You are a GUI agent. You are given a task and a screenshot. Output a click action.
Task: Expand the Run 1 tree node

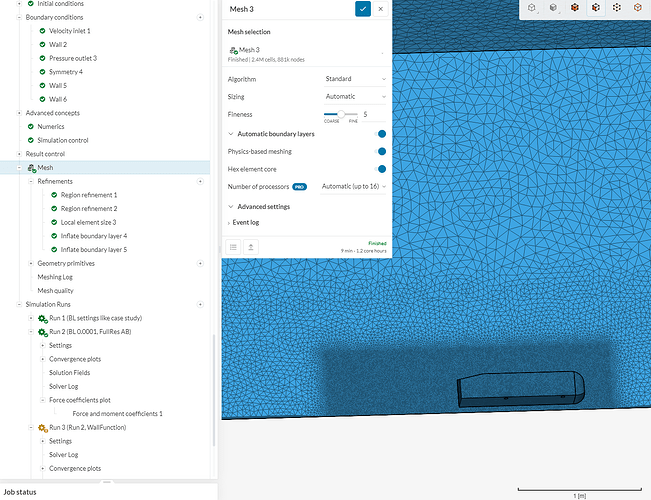pos(31,318)
